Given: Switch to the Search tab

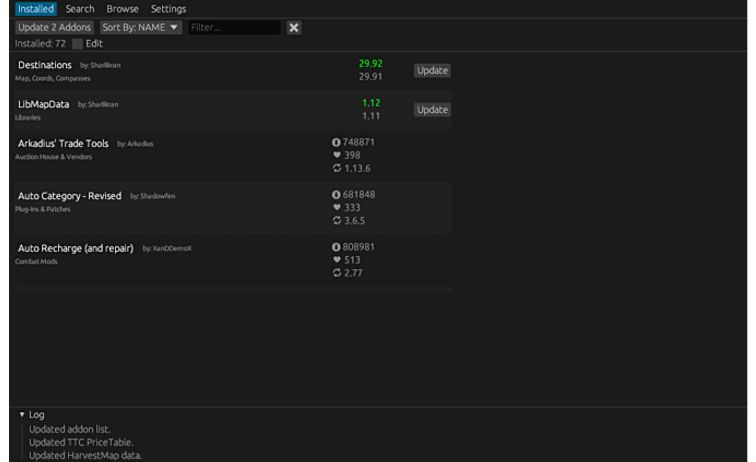Looking at the screenshot, I should pos(80,9).
